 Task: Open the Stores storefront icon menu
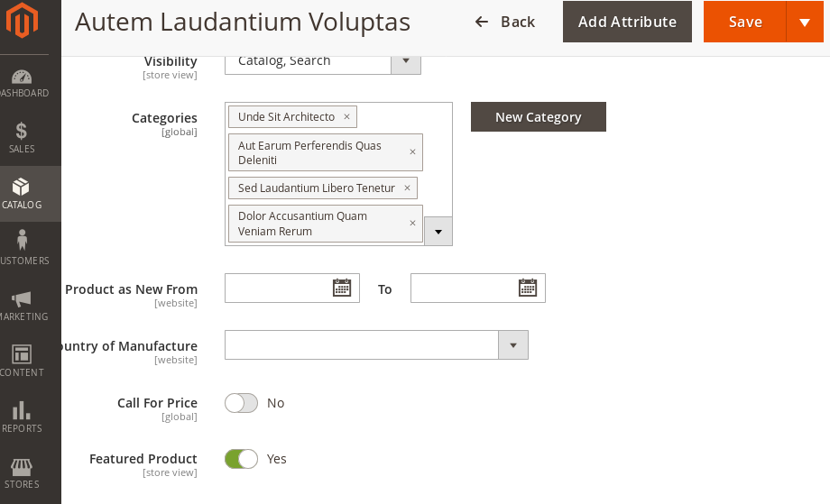[22, 466]
